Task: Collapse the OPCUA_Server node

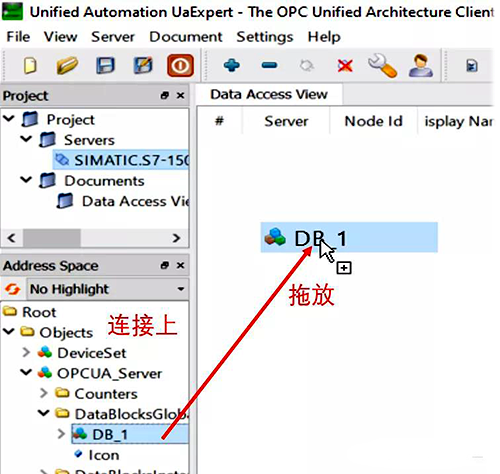Action: (26, 373)
